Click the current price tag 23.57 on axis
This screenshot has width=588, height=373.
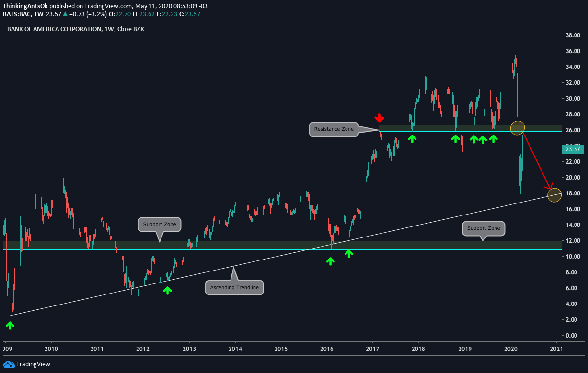[573, 149]
